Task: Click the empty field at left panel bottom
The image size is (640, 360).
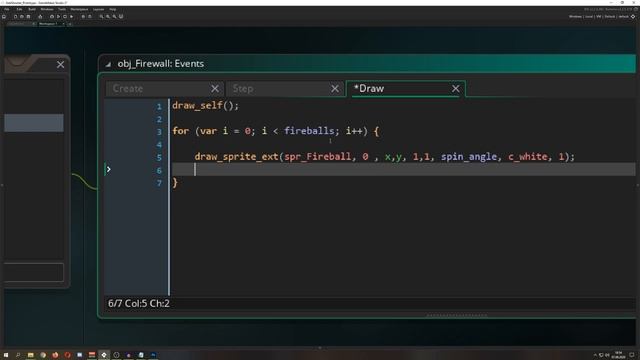Action: click(x=34, y=272)
